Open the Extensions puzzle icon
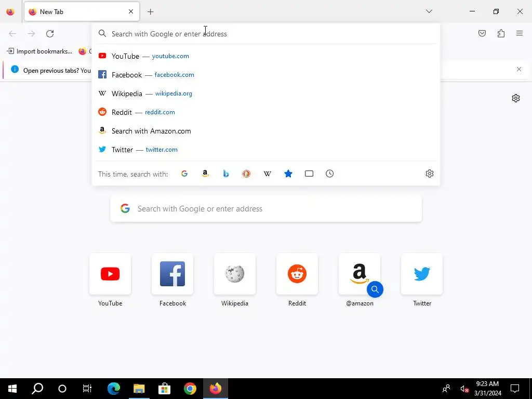 click(x=501, y=33)
